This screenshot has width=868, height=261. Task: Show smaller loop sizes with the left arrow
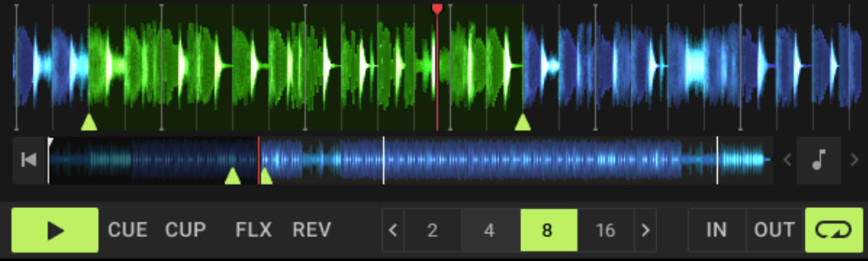click(393, 230)
